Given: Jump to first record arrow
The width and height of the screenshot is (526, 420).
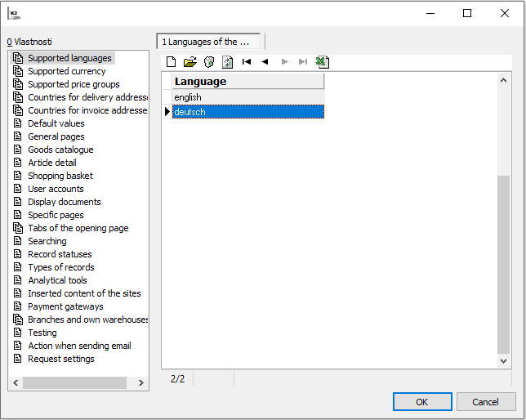Looking at the screenshot, I should pos(247,62).
